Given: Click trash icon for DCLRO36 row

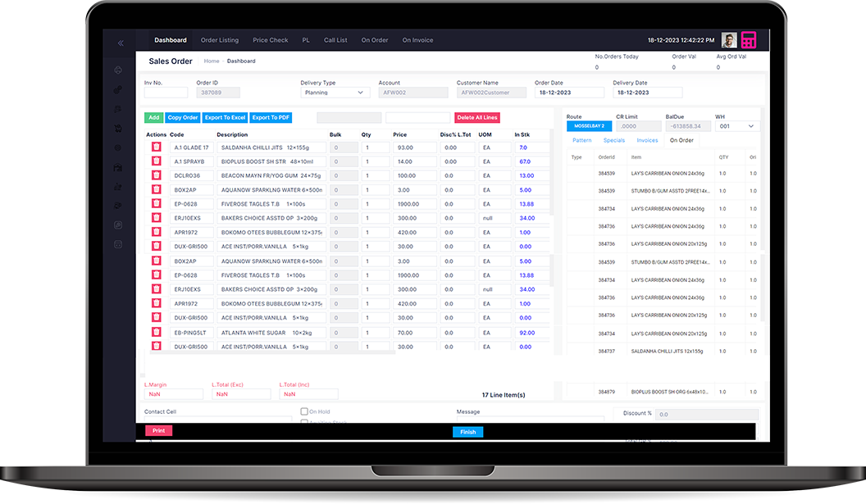Looking at the screenshot, I should click(156, 175).
